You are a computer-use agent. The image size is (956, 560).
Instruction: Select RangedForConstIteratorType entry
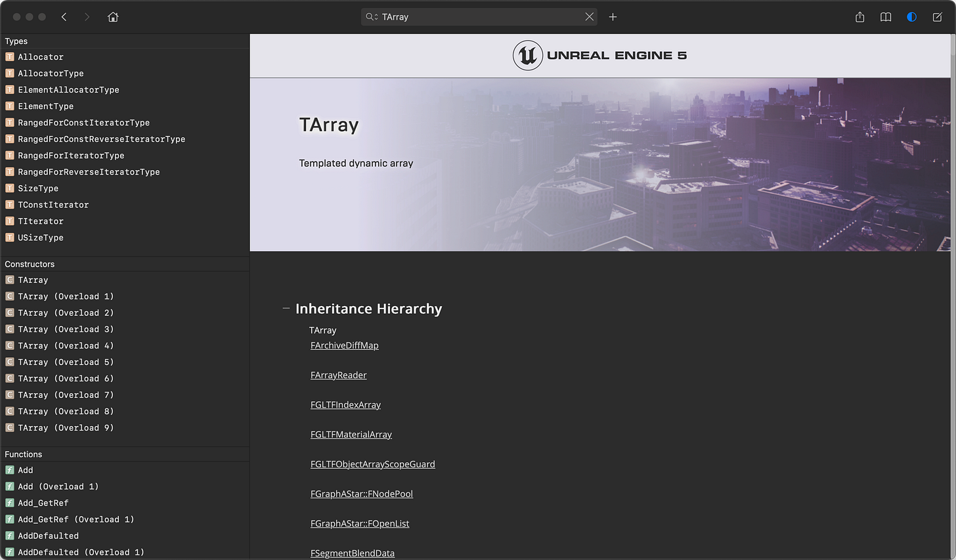coord(125,123)
